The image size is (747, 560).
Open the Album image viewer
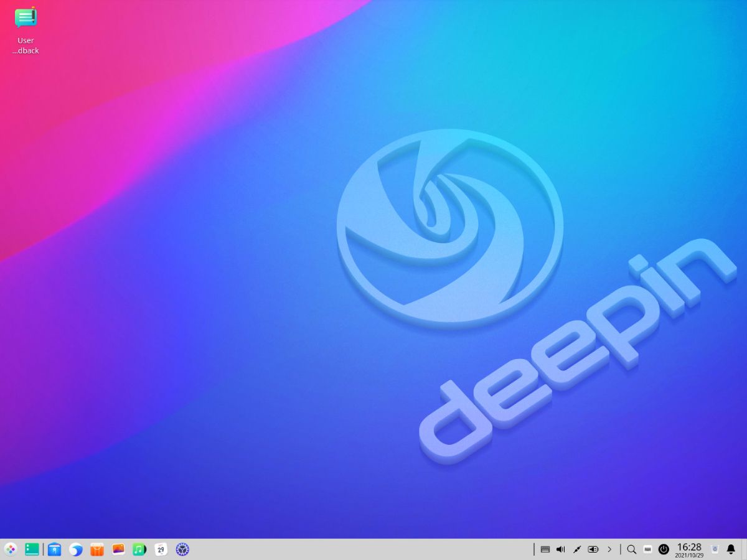[118, 549]
